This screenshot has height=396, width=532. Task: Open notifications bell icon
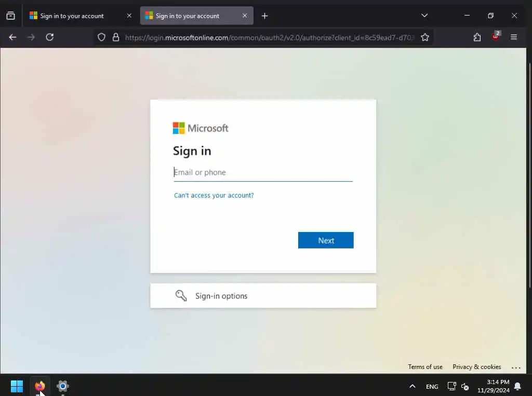click(x=518, y=386)
